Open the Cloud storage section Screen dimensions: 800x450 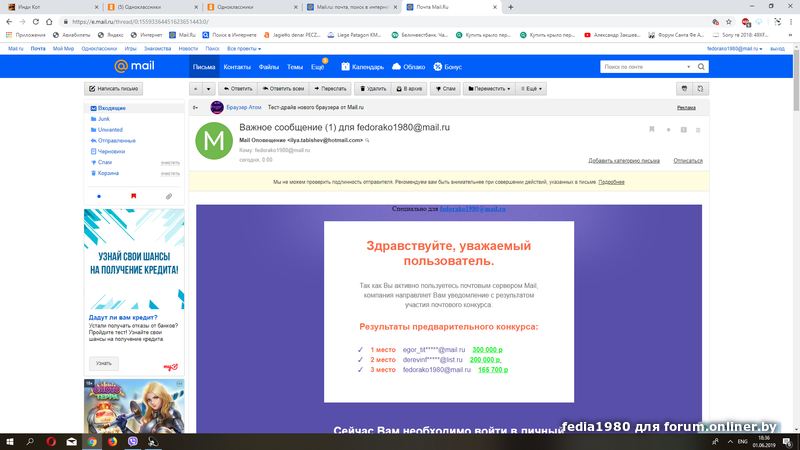coord(409,67)
